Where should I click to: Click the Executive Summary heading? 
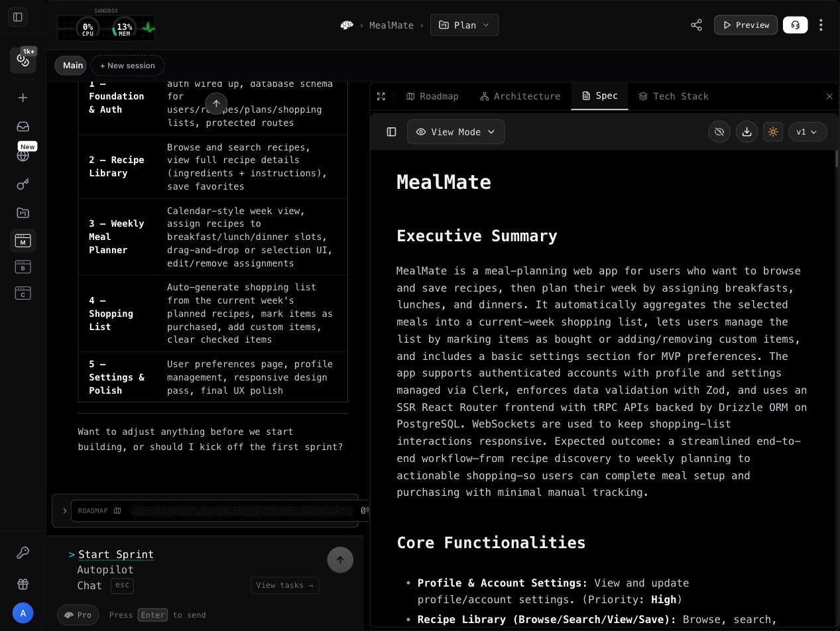coord(477,237)
